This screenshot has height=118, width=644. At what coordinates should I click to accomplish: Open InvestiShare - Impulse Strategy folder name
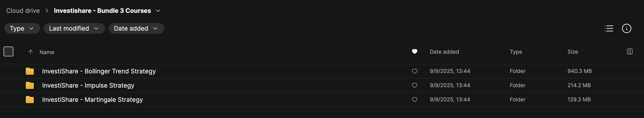point(88,86)
